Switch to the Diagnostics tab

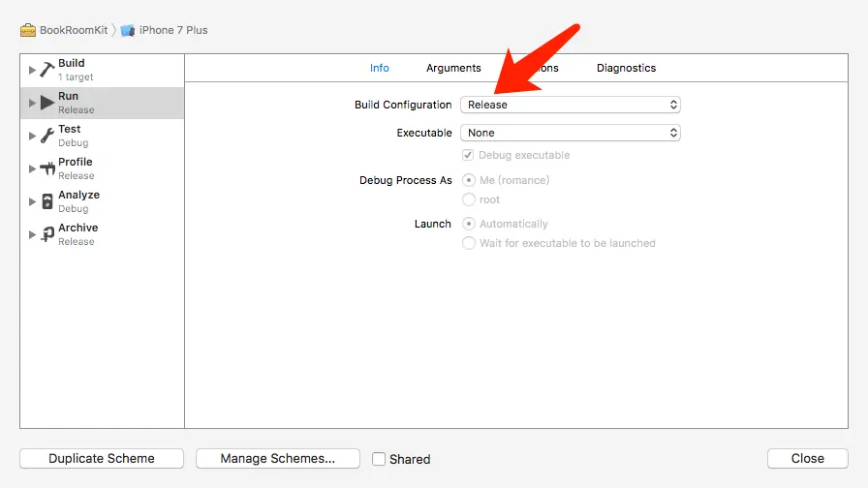626,68
